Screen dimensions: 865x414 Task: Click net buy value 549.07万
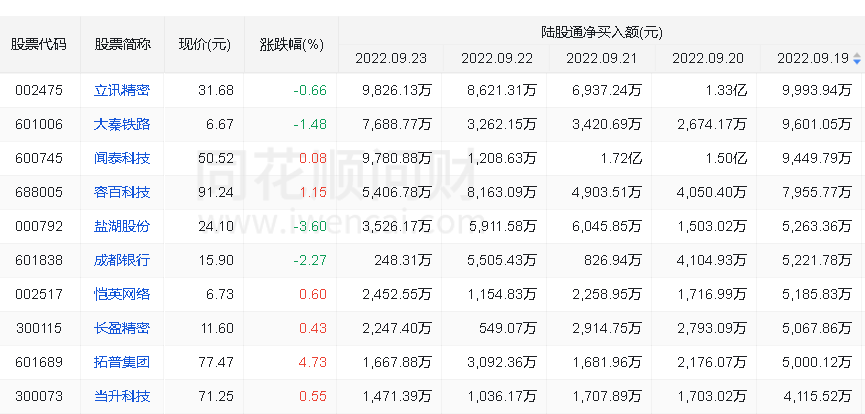pyautogui.click(x=509, y=328)
